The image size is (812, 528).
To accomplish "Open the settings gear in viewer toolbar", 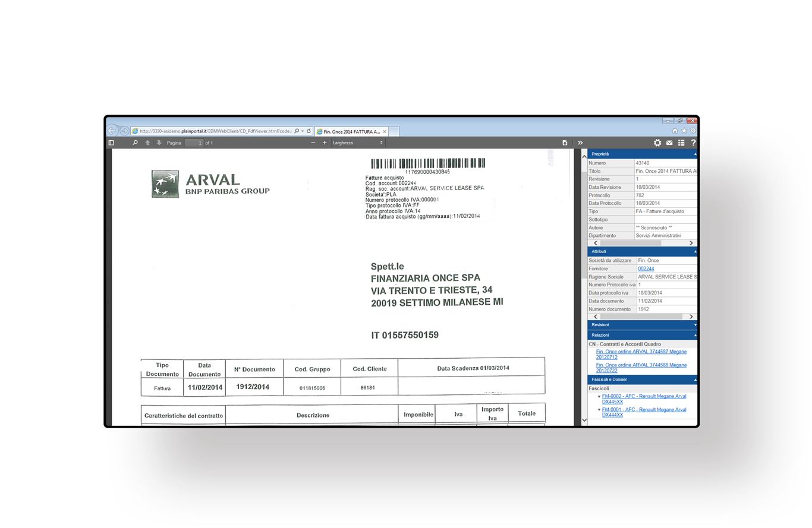I will tap(657, 143).
